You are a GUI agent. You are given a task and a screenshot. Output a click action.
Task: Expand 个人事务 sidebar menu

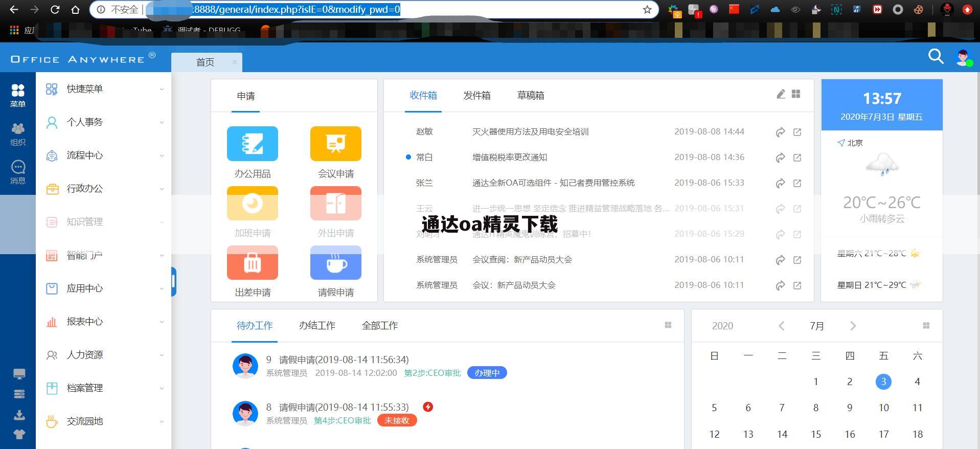click(104, 122)
